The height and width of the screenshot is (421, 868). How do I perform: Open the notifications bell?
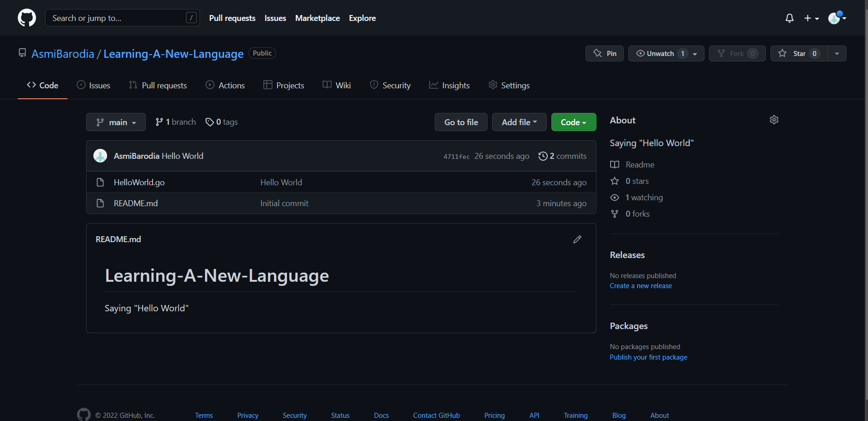coord(790,18)
